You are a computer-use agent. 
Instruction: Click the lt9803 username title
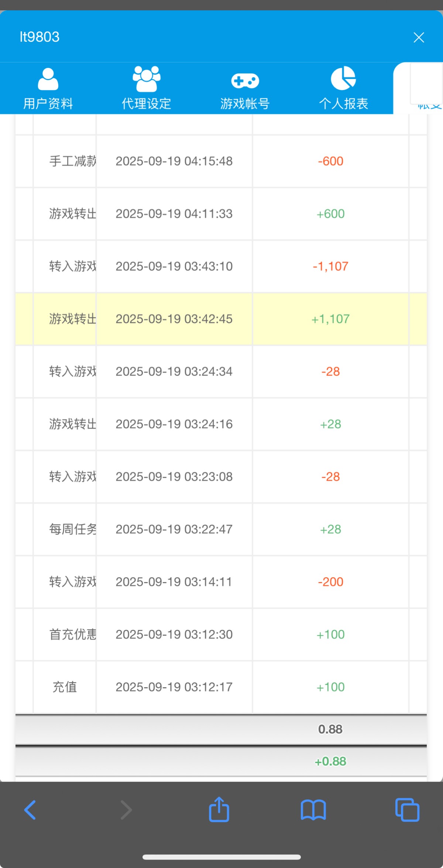(40, 37)
